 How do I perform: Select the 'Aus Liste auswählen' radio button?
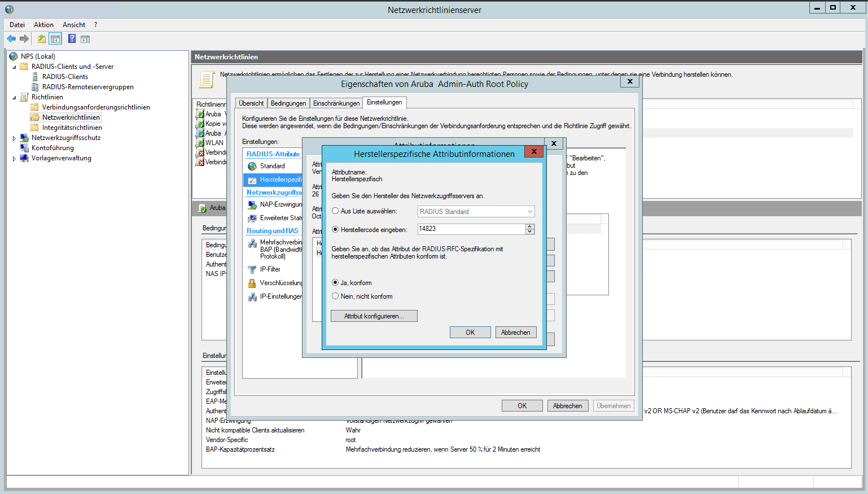[x=335, y=211]
